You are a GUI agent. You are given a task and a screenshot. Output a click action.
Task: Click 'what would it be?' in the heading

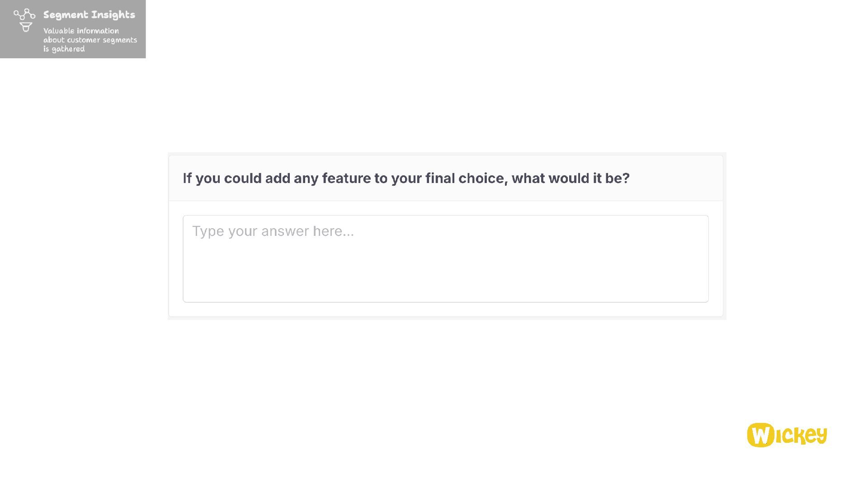570,178
